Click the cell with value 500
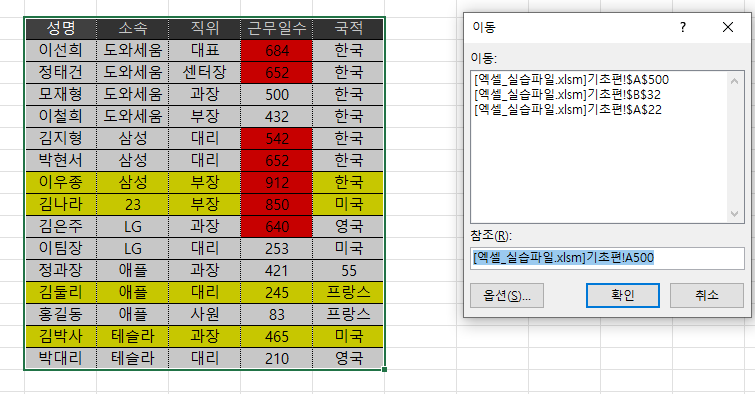This screenshot has height=394, width=755. (277, 94)
